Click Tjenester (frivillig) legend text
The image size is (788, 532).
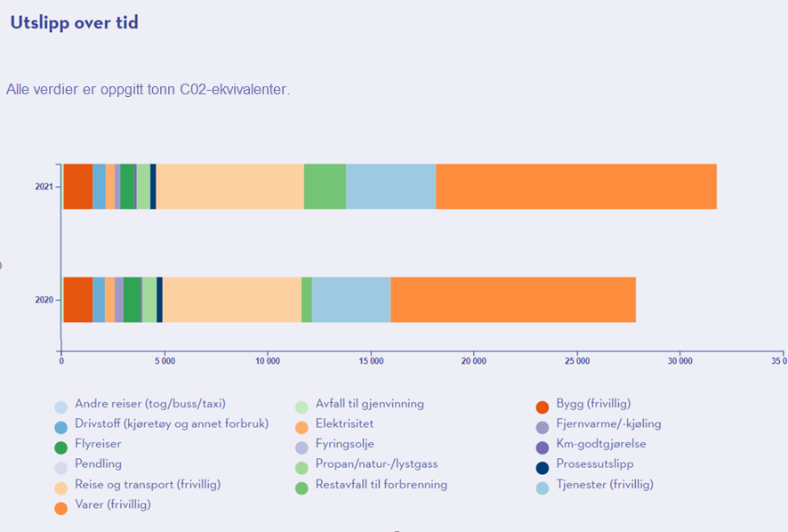[x=604, y=484]
